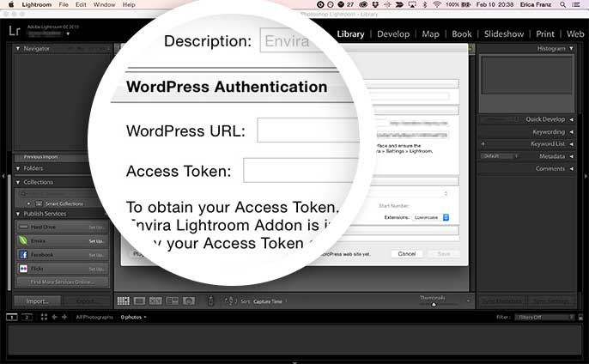The width and height of the screenshot is (589, 364).
Task: Click the Lr logo identity plate
Action: [15, 30]
